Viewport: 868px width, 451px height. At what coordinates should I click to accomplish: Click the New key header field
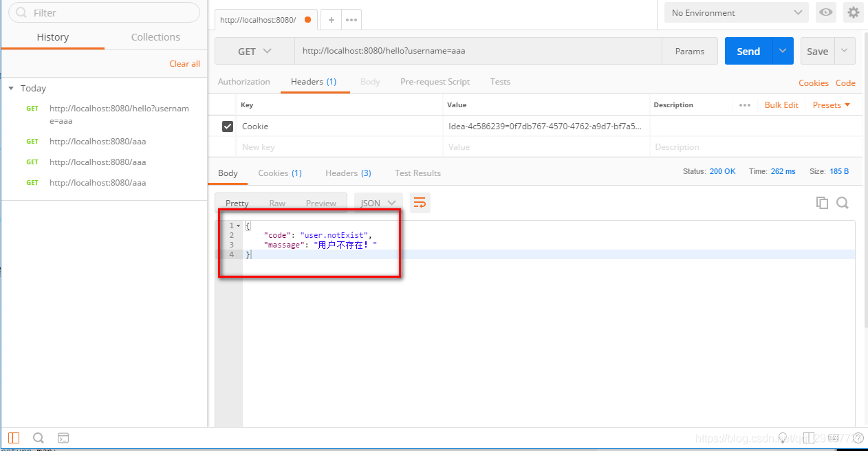[x=340, y=147]
